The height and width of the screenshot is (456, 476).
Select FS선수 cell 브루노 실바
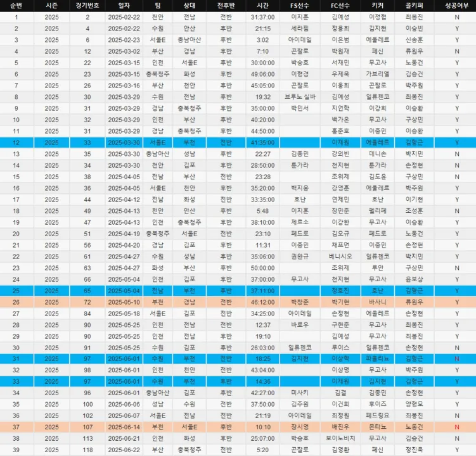[x=300, y=97]
